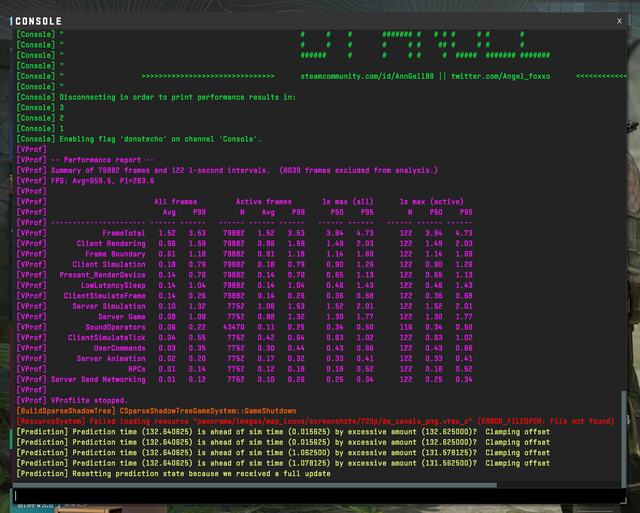The height and width of the screenshot is (513, 640).
Task: Click prediction line with excessive amount 131.578125
Action: tap(283, 453)
